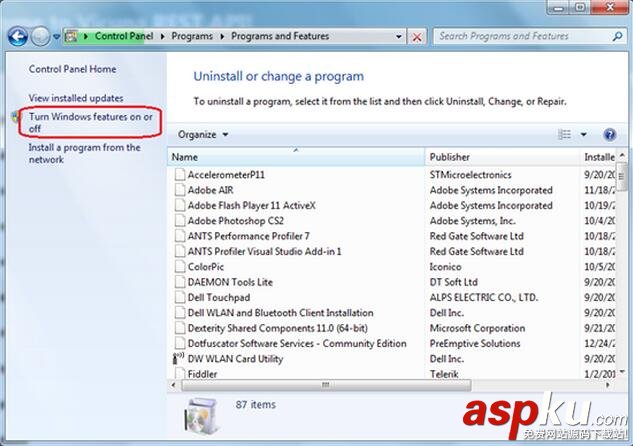The height and width of the screenshot is (446, 633).
Task: Sort by the Installed On column header
Action: point(599,157)
